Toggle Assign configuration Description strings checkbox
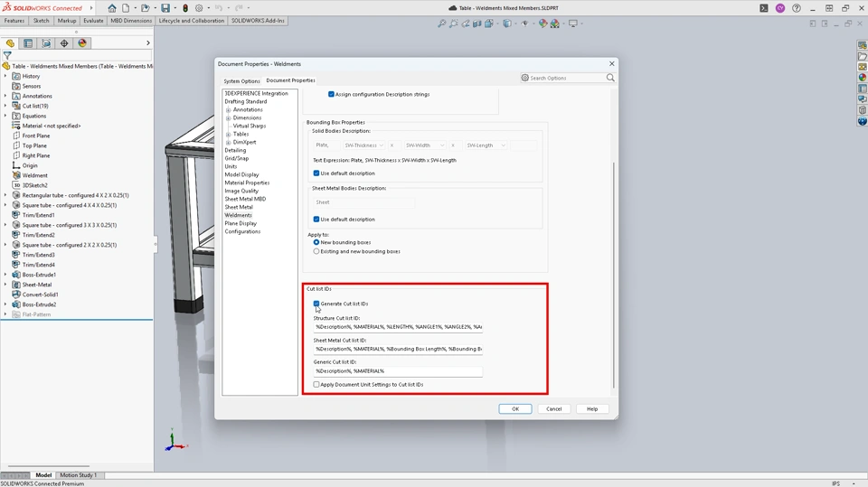This screenshot has height=487, width=868. [x=331, y=94]
